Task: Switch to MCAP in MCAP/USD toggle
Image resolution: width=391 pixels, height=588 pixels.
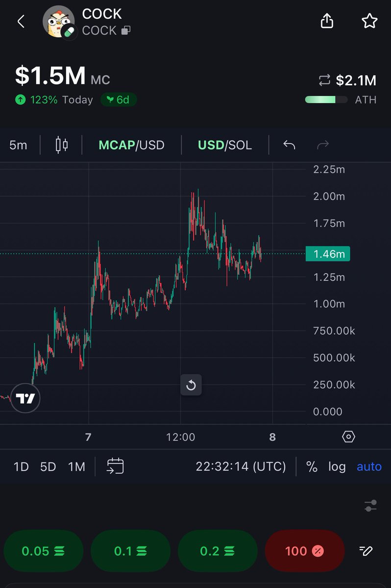Action: (117, 145)
